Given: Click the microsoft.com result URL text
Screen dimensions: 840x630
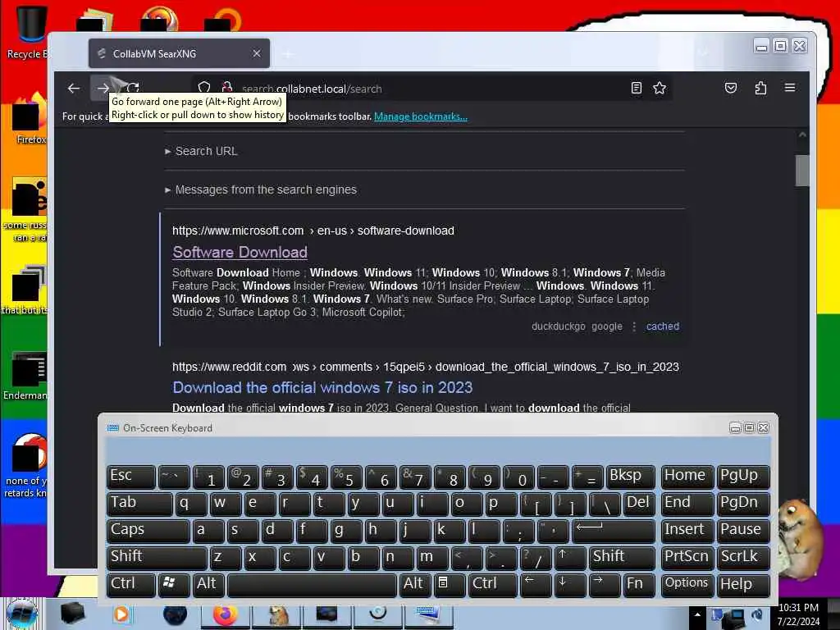Looking at the screenshot, I should point(313,231).
